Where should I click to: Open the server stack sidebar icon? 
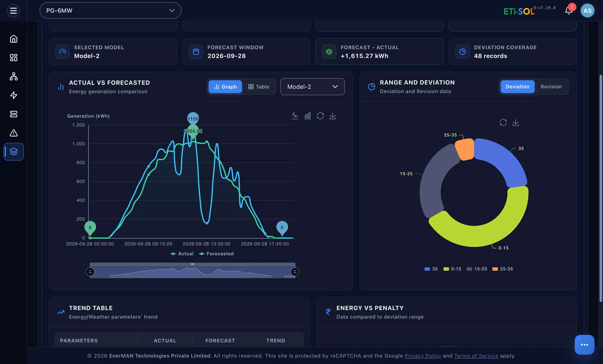point(14,114)
